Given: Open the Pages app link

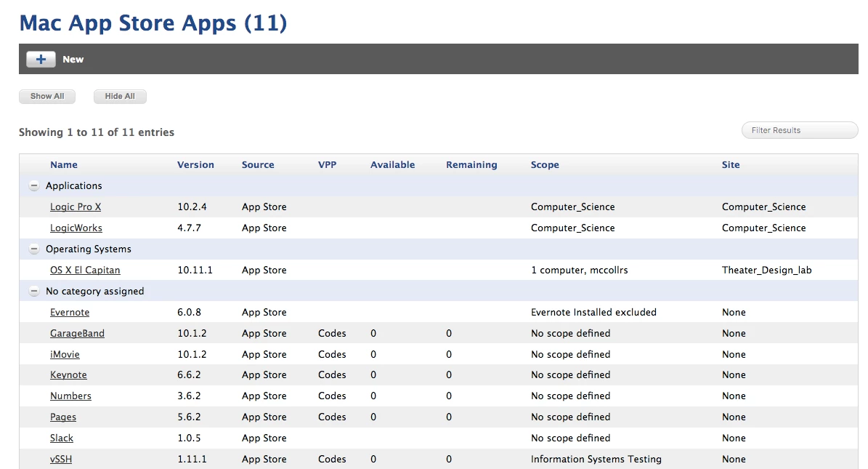Looking at the screenshot, I should click(x=63, y=417).
